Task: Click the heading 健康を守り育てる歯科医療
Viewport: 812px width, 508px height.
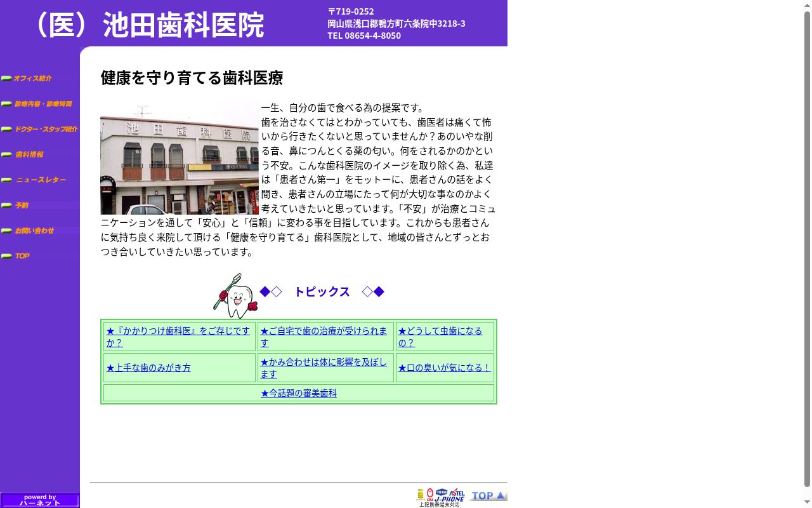Action: (192, 77)
